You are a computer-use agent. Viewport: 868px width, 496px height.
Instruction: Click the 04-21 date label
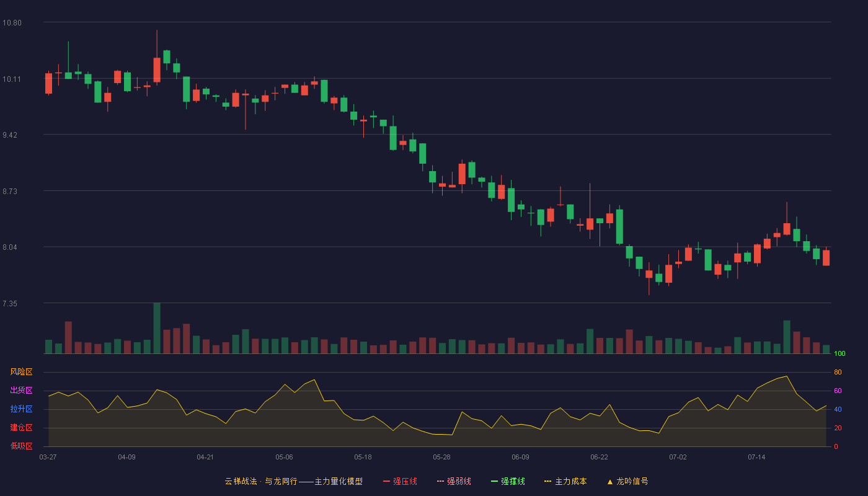point(205,457)
